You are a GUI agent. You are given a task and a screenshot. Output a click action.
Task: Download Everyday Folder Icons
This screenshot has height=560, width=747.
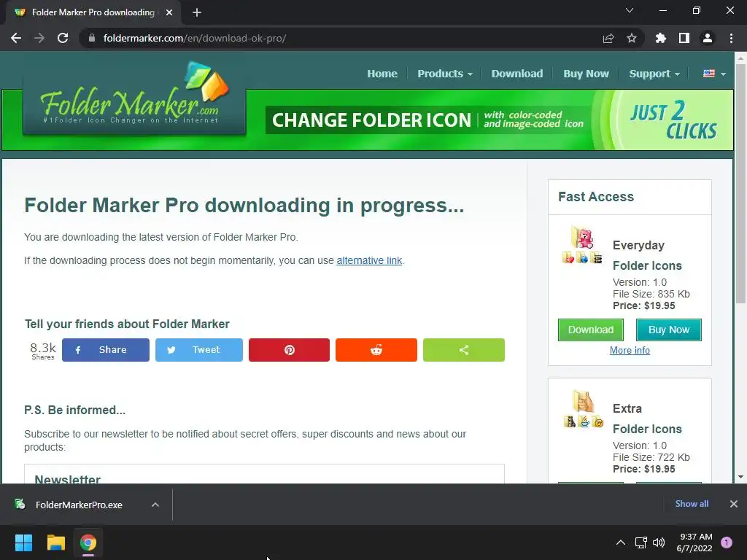tap(591, 330)
